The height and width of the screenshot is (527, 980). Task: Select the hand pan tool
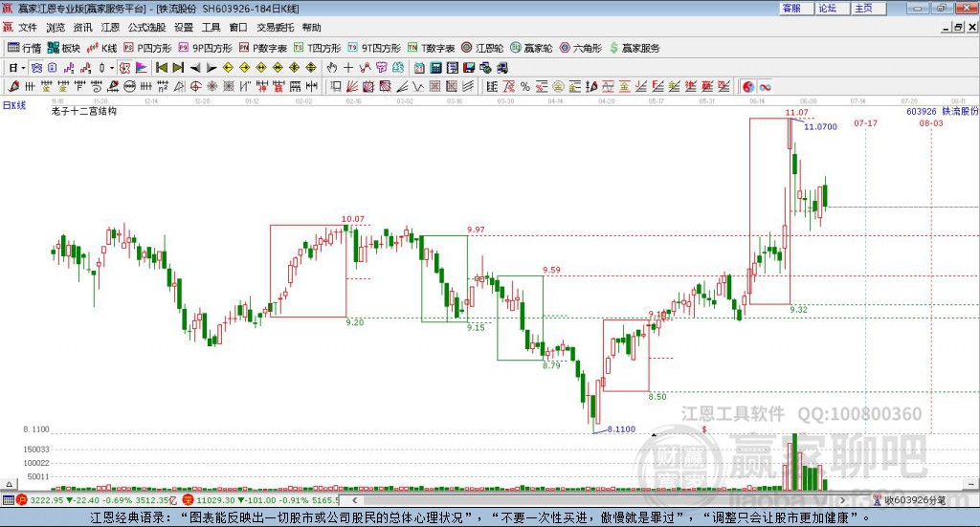pyautogui.click(x=332, y=68)
